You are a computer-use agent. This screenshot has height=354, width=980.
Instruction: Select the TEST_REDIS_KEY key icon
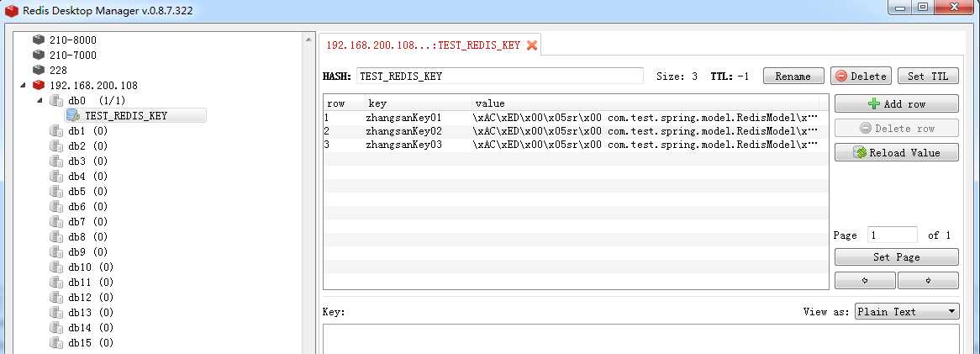(x=73, y=115)
